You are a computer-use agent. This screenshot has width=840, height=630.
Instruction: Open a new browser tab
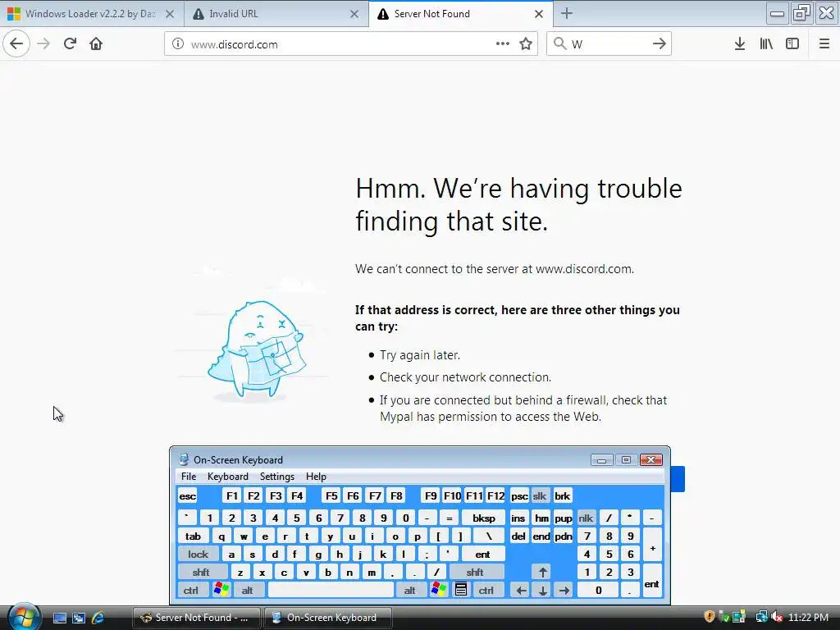pyautogui.click(x=567, y=13)
